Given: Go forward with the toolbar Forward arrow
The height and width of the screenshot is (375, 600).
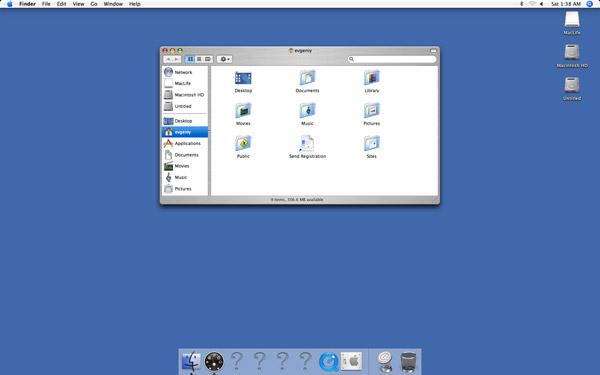Looking at the screenshot, I should click(x=176, y=59).
